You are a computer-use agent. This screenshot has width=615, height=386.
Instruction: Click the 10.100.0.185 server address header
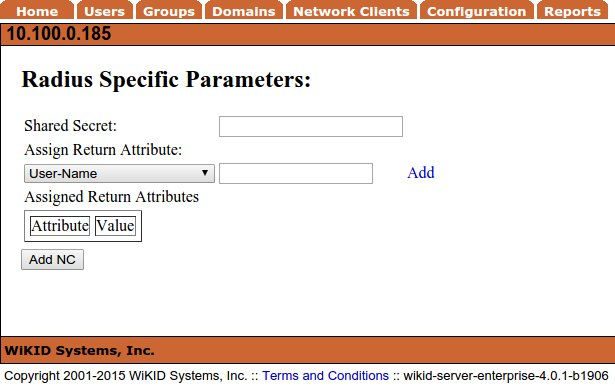coord(59,34)
